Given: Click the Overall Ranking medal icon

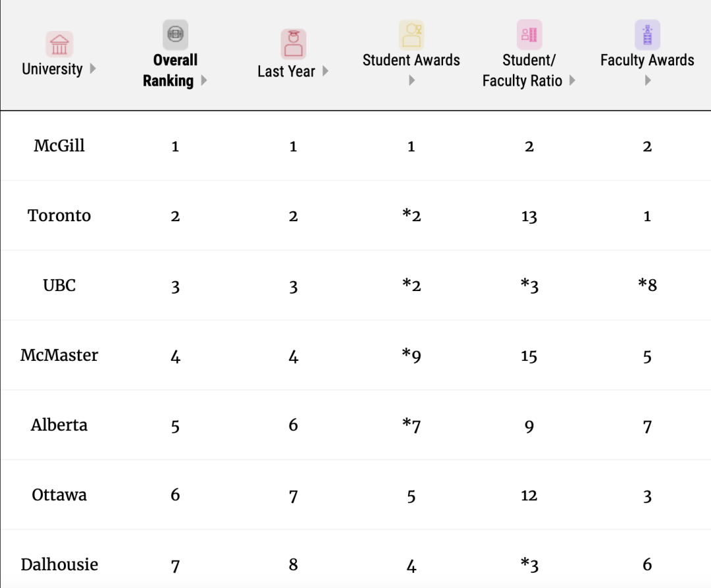Looking at the screenshot, I should click(175, 34).
